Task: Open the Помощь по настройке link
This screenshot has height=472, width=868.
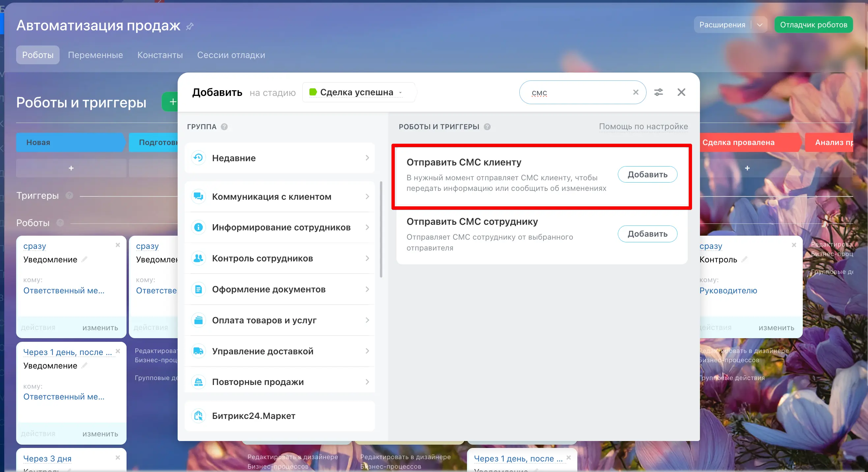Action: 643,127
